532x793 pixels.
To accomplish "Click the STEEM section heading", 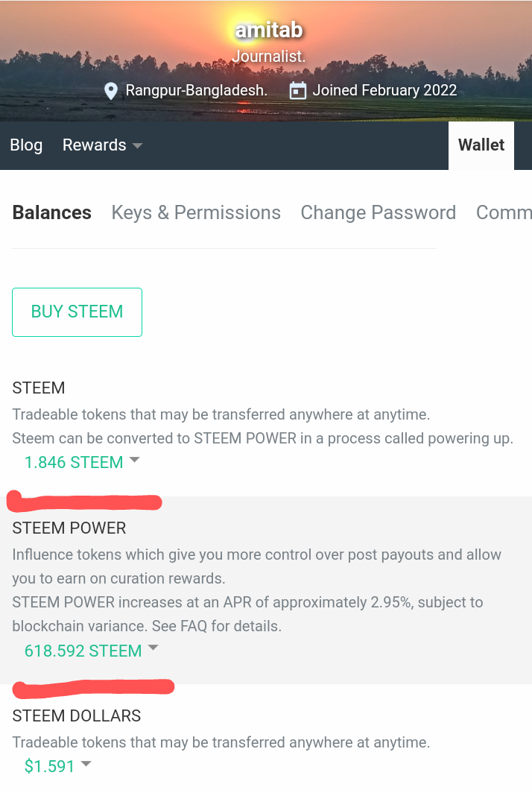I will 39,388.
